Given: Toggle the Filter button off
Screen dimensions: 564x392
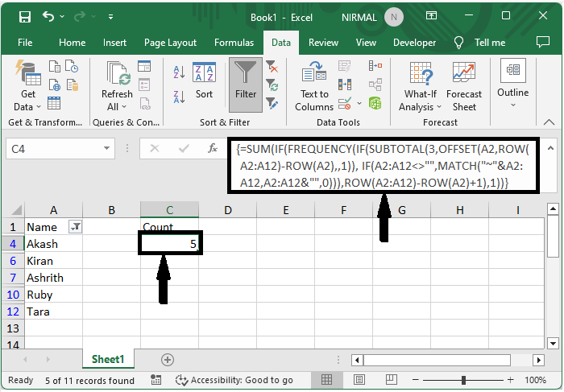Looking at the screenshot, I should pyautogui.click(x=246, y=85).
